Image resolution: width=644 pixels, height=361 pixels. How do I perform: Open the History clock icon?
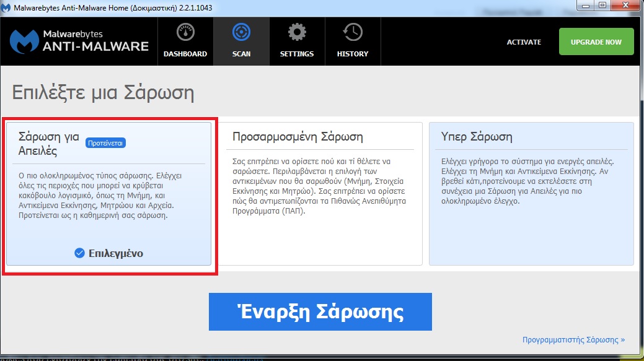click(353, 32)
